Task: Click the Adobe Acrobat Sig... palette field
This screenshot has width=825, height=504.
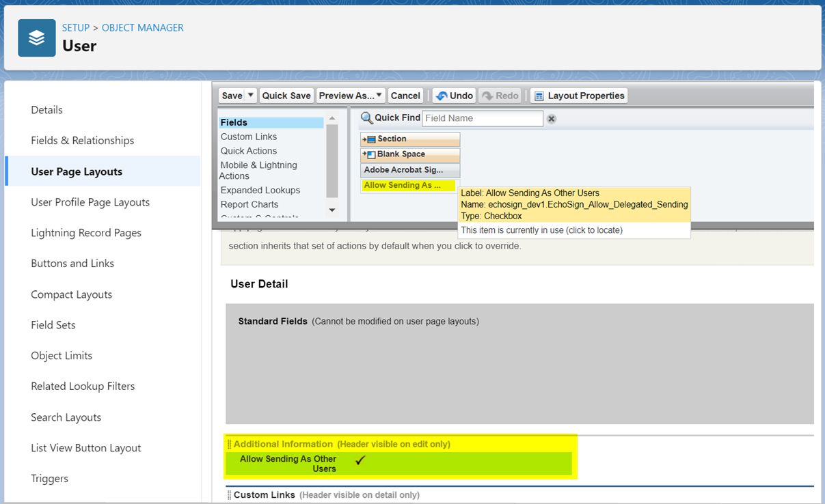Action: (x=410, y=170)
